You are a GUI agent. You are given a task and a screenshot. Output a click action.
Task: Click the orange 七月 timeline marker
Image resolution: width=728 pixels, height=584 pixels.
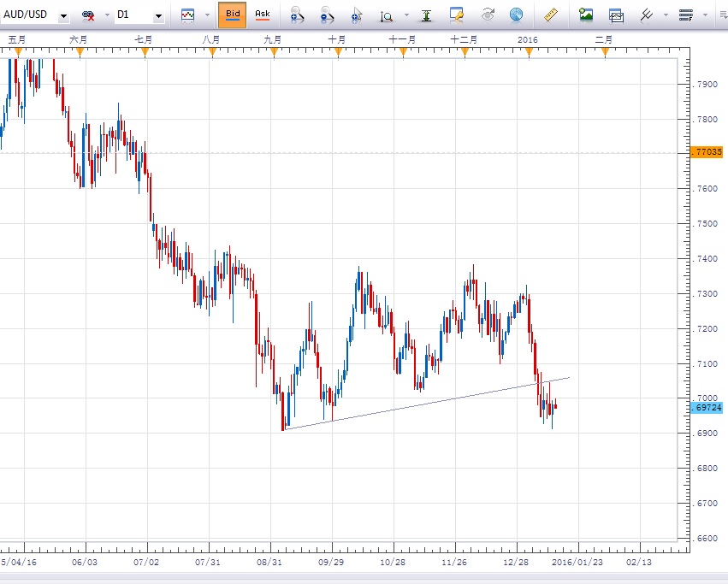145,53
